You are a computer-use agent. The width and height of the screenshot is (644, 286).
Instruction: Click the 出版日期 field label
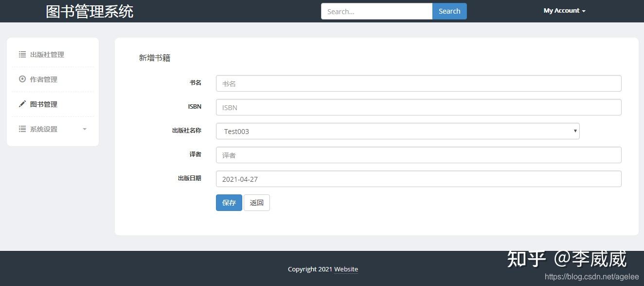pyautogui.click(x=190, y=178)
